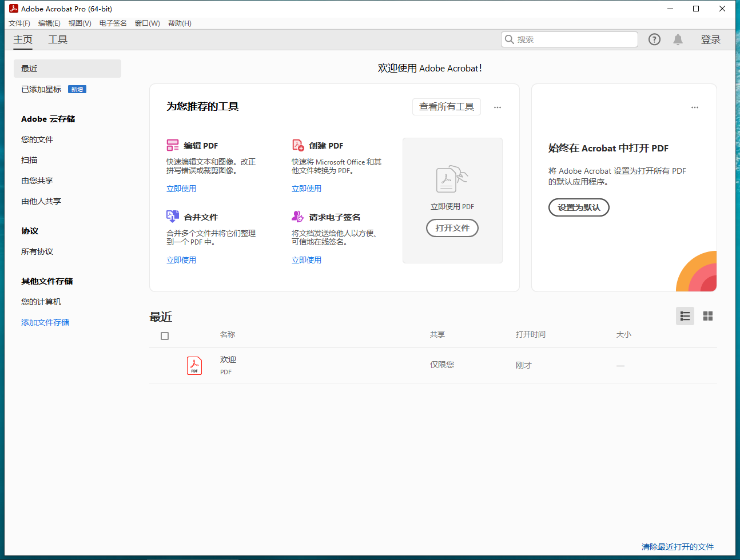Click the 合并文件 tool icon

(x=172, y=217)
